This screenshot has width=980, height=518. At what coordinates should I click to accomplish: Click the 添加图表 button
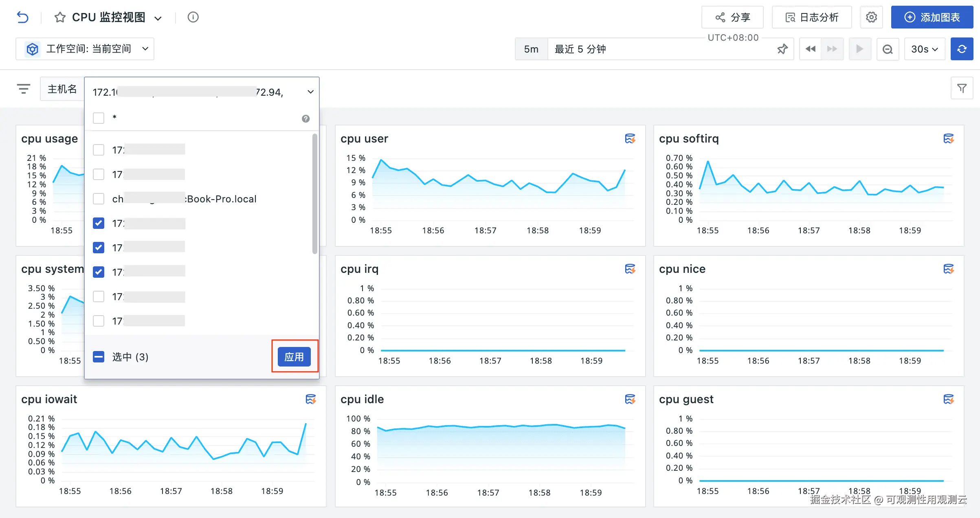(x=932, y=18)
